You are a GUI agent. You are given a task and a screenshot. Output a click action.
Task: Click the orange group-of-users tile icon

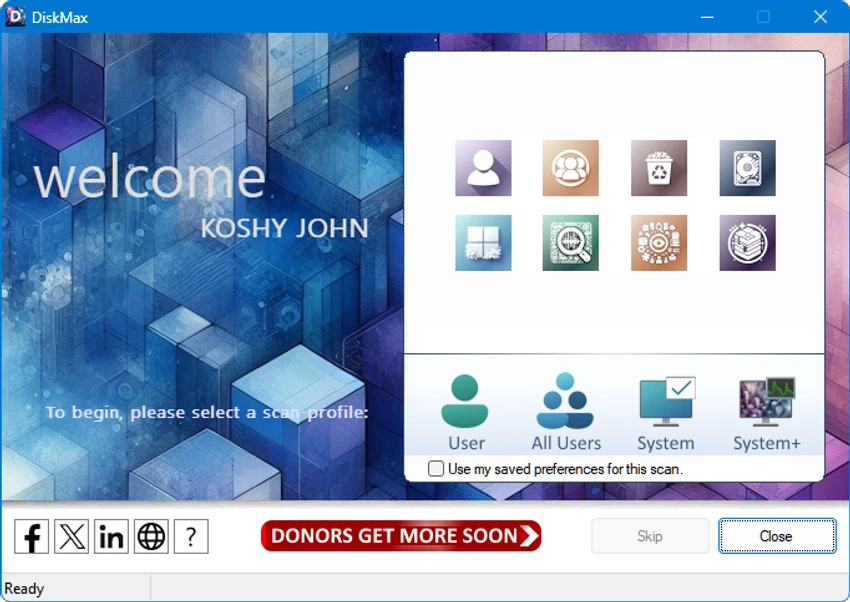point(570,168)
